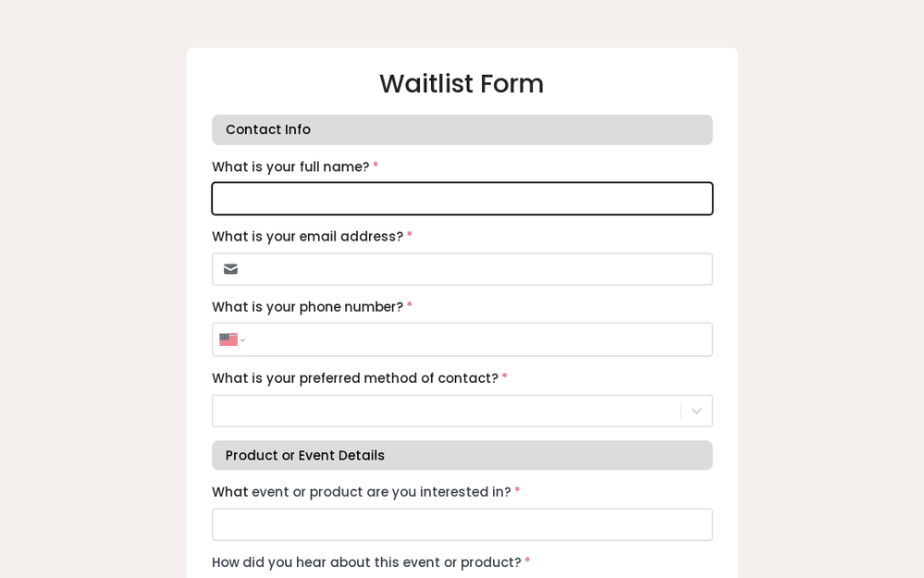Click the "What is your phone number?" label
924x578 pixels.
(x=307, y=307)
